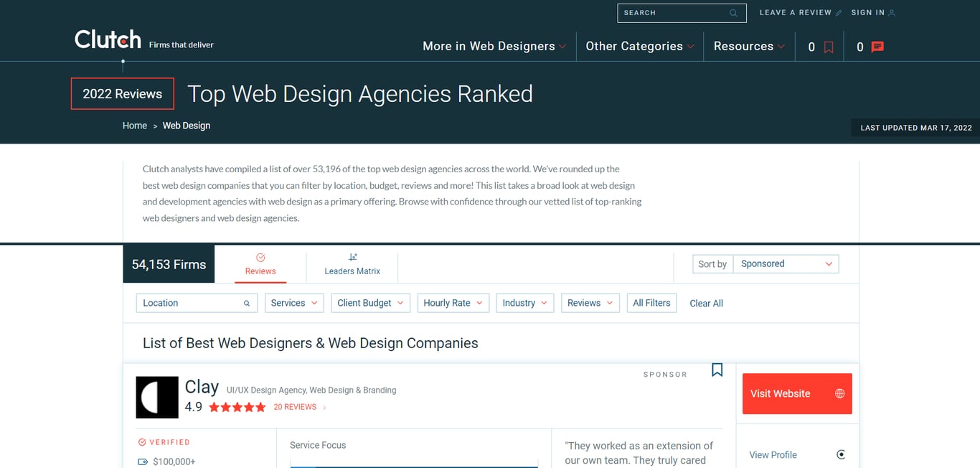980x468 pixels.
Task: Bookmark the Clay sponsored listing
Action: [x=717, y=370]
